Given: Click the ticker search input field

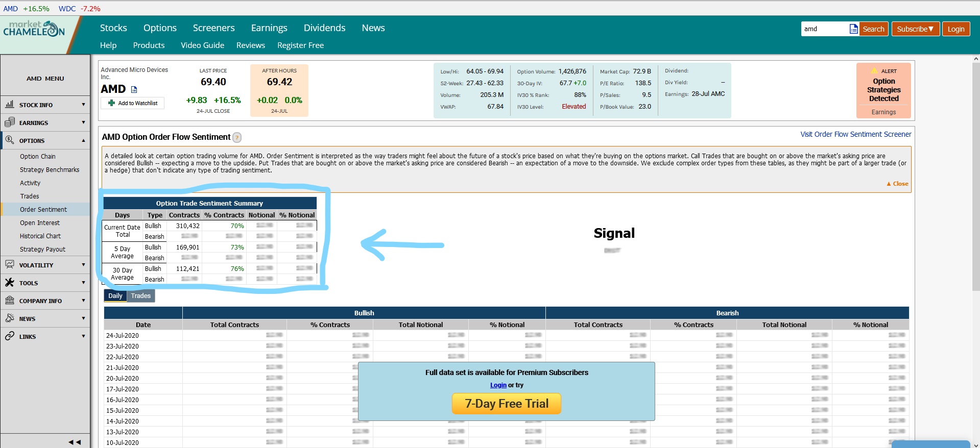Looking at the screenshot, I should pos(823,29).
